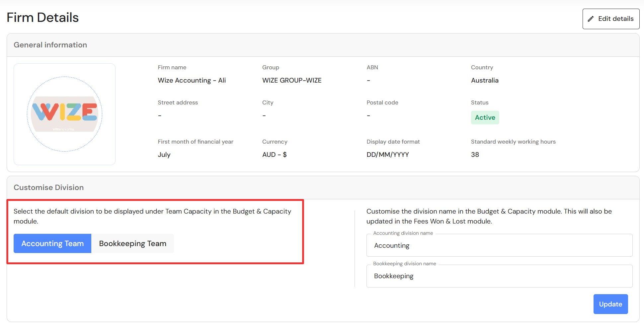
Task: Click the weekly working hours value 38
Action: pos(475,155)
